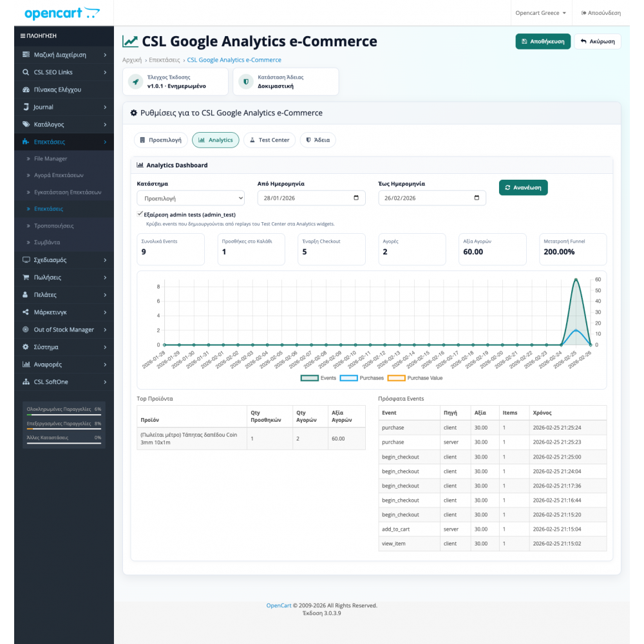Click the Μαζική Διαχείριση sidebar icon
Image resolution: width=644 pixels, height=644 pixels.
[x=26, y=55]
